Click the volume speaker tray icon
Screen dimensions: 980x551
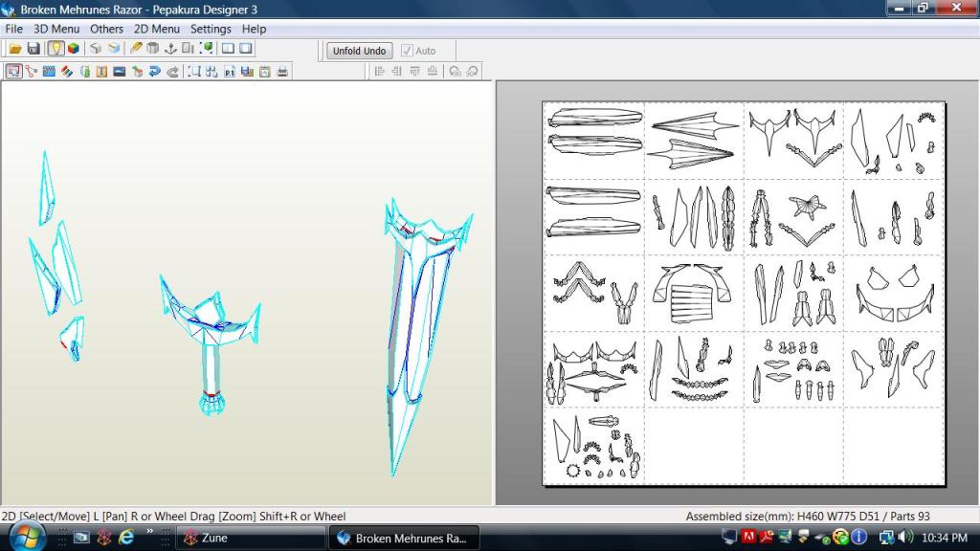pos(904,538)
